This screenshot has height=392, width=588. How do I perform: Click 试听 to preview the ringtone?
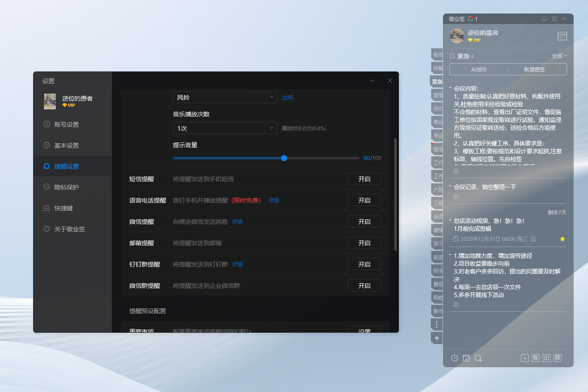(287, 97)
